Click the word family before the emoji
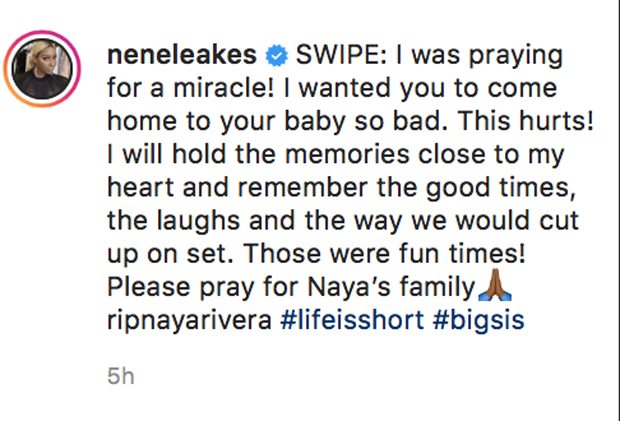Viewport: 620px width, 421px height. (x=437, y=288)
